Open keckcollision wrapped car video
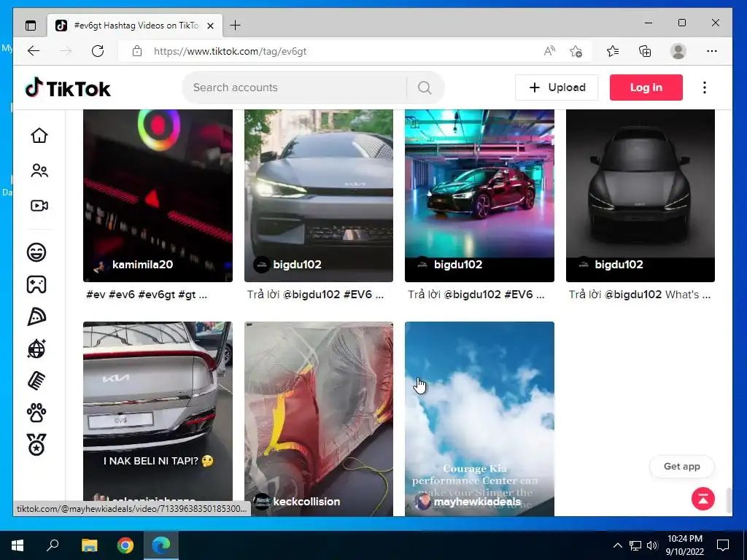The width and height of the screenshot is (747, 560). tap(319, 419)
